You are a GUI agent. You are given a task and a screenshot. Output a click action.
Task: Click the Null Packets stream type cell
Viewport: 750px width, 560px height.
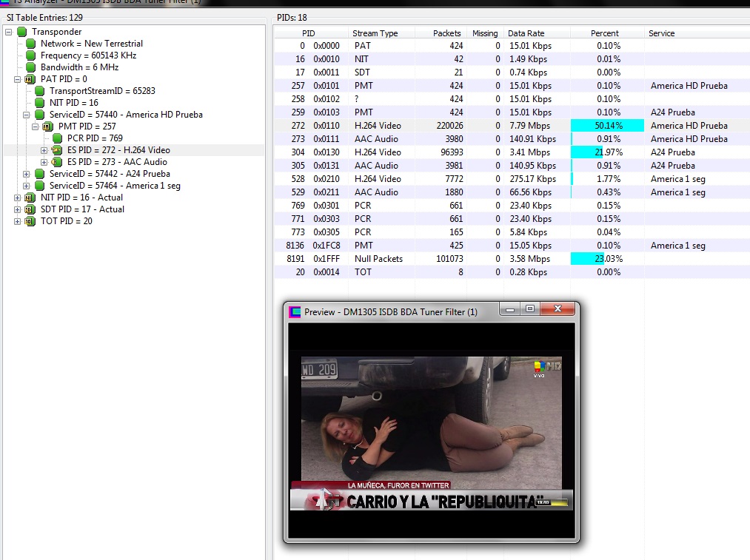point(378,259)
